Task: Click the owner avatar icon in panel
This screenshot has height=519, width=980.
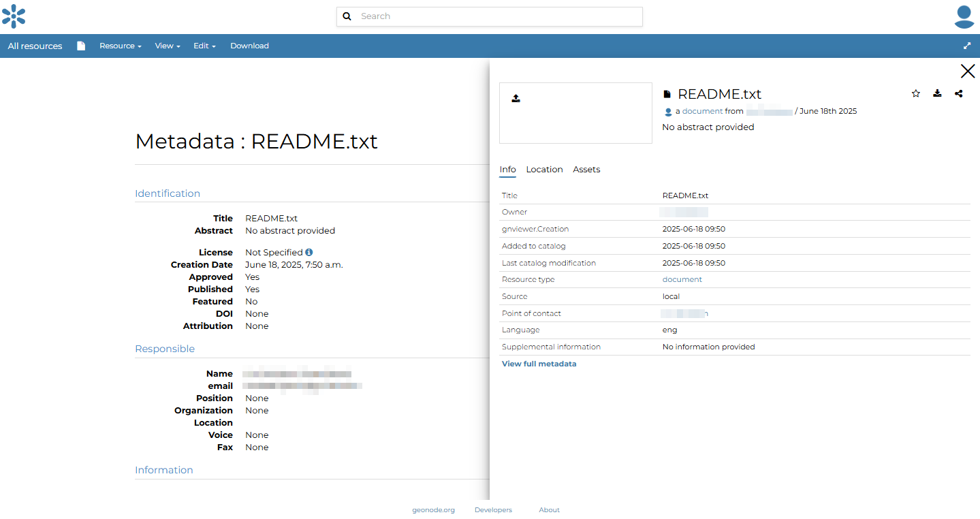Action: pos(668,112)
